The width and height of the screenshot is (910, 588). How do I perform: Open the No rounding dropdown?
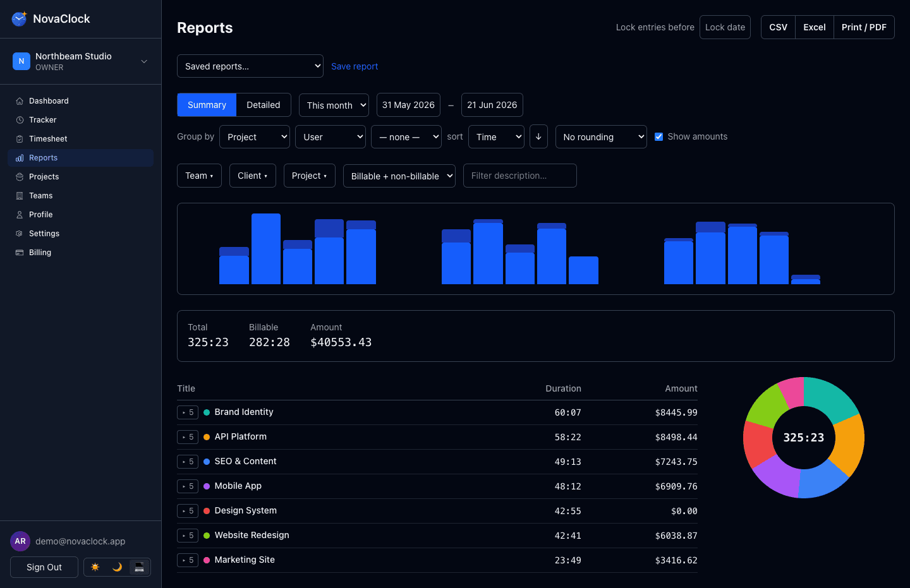[601, 136]
